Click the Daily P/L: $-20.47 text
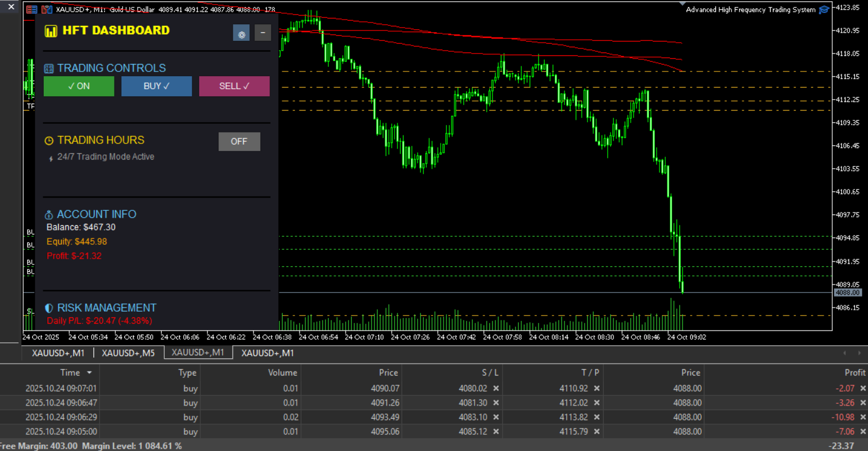 (x=99, y=321)
